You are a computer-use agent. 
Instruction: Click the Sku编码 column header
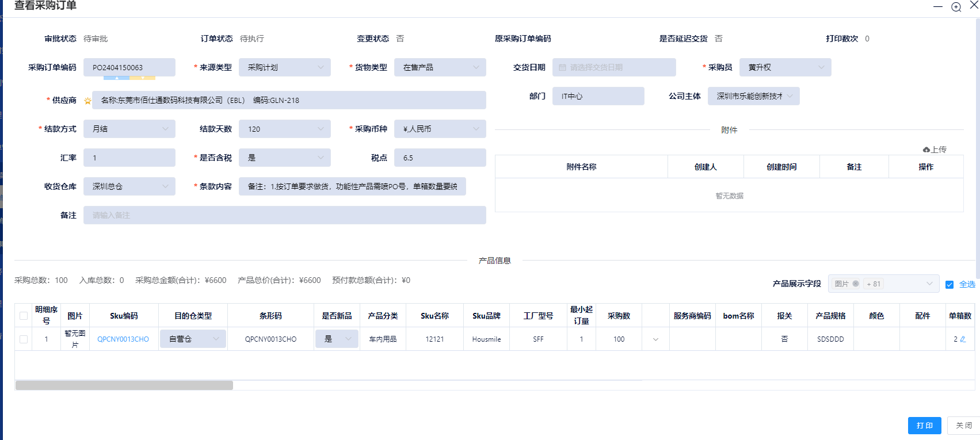pos(124,316)
